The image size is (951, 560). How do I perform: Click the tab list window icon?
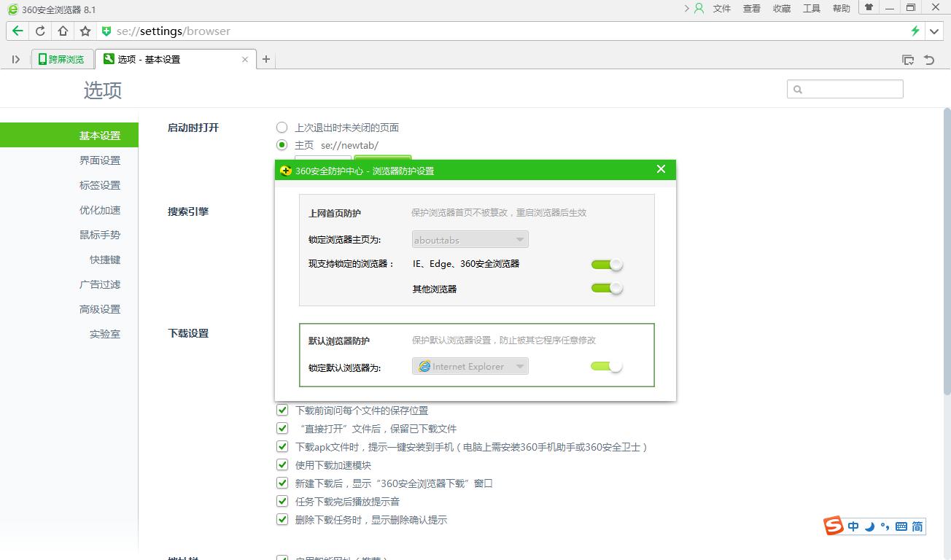click(x=908, y=60)
